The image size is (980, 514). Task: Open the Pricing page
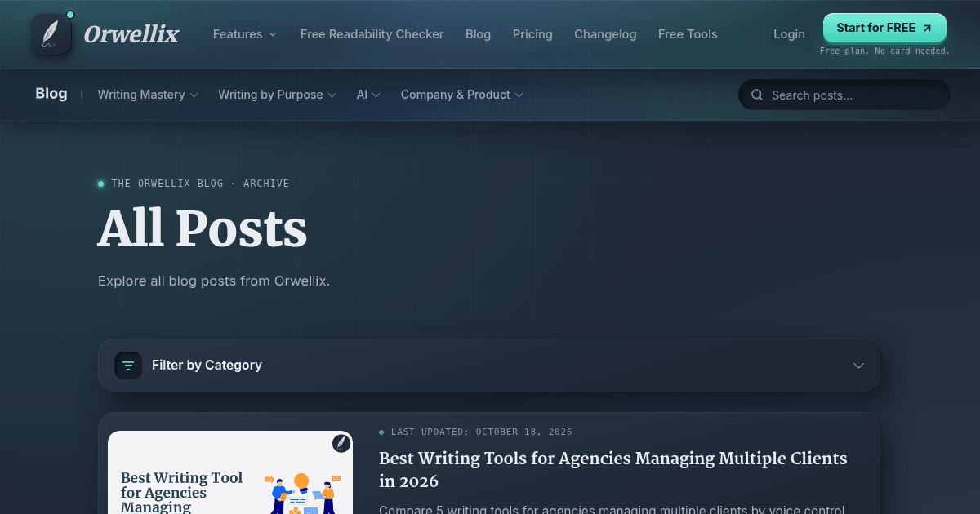pos(532,34)
